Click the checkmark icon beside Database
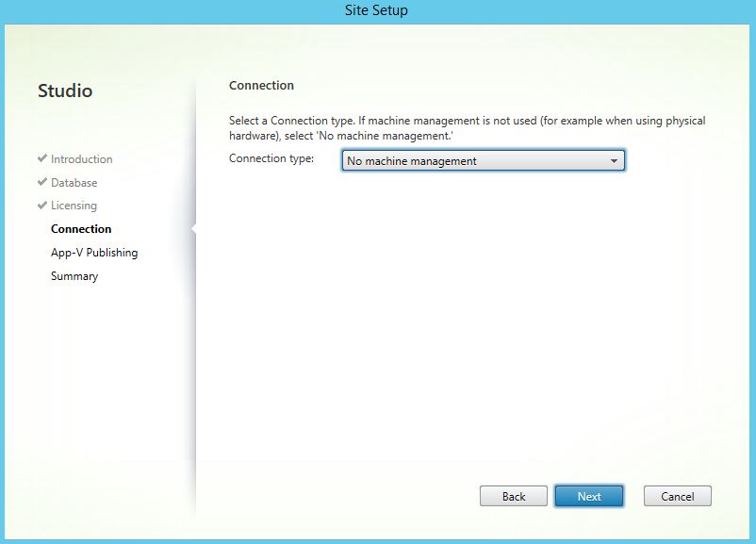Viewport: 756px width, 544px height. pyautogui.click(x=42, y=182)
